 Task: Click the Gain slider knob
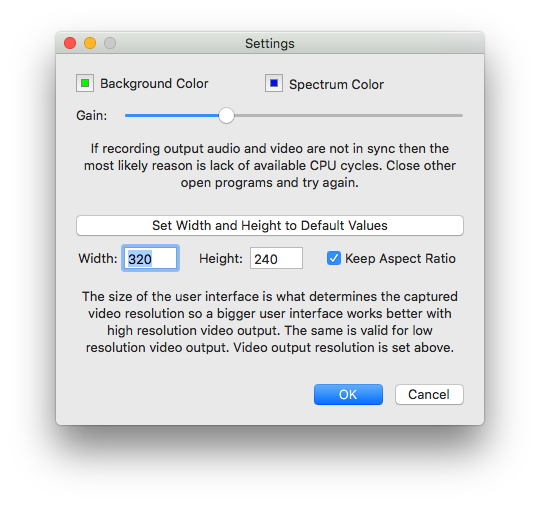[226, 115]
